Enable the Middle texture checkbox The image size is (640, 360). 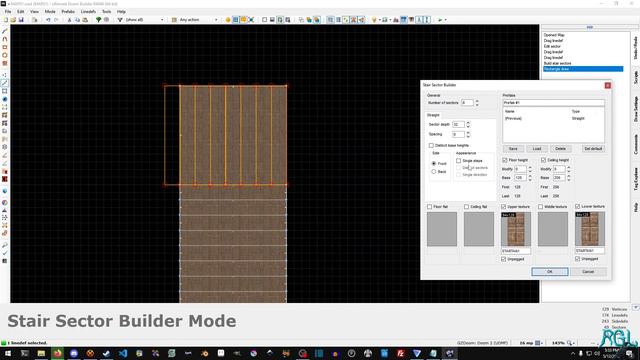(x=540, y=207)
